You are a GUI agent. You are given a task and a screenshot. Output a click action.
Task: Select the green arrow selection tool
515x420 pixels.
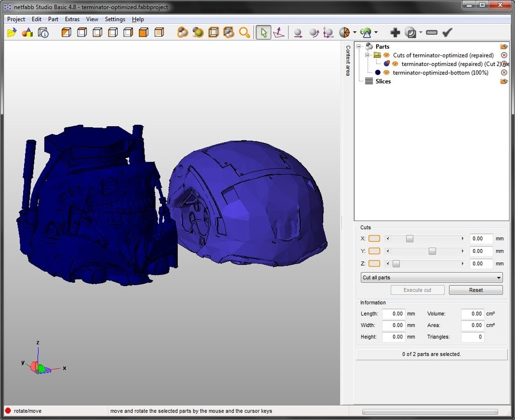264,33
